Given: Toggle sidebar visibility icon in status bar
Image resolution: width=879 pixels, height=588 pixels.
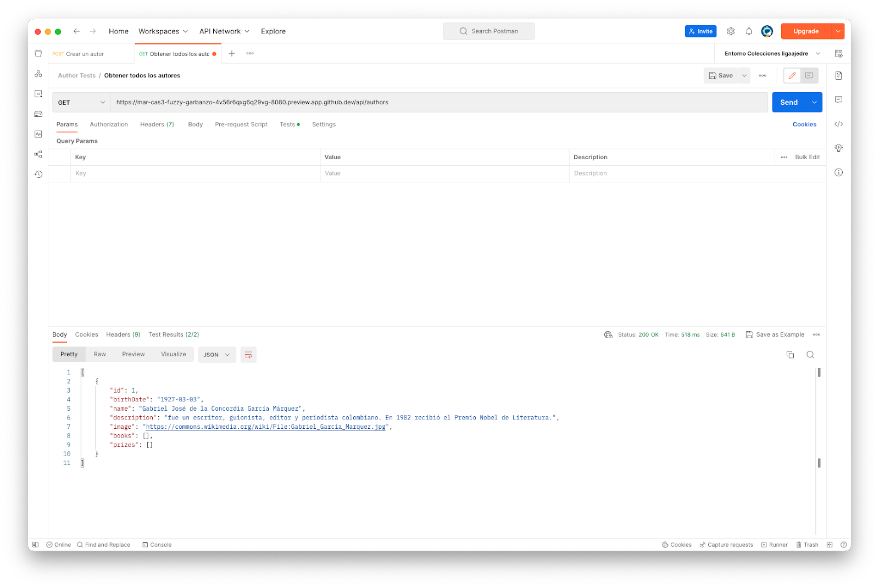Looking at the screenshot, I should coord(36,545).
